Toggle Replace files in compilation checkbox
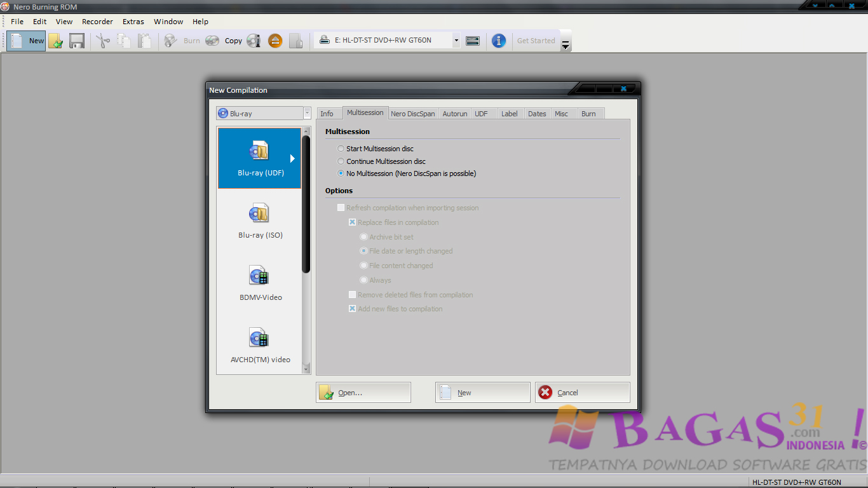868x488 pixels. pyautogui.click(x=353, y=222)
